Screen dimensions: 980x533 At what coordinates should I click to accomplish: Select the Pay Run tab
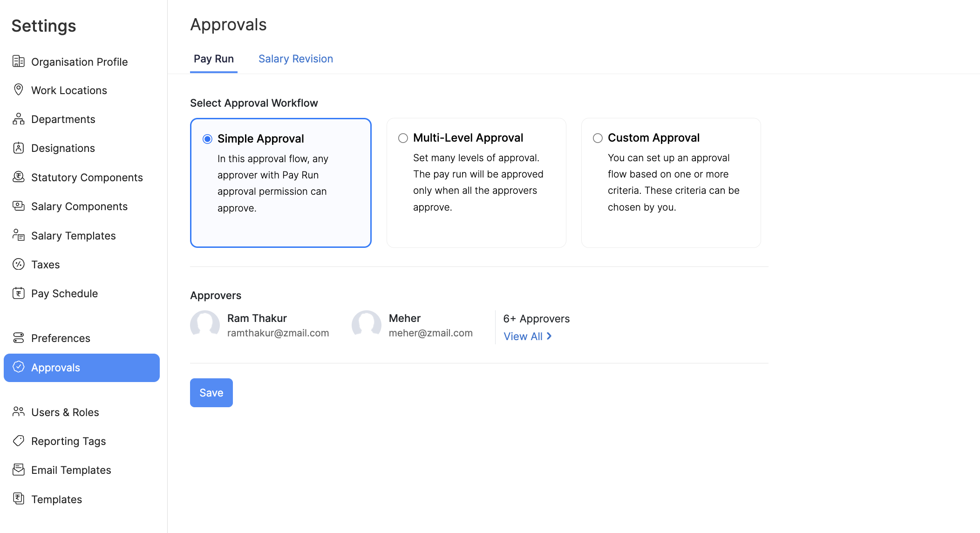click(x=213, y=59)
